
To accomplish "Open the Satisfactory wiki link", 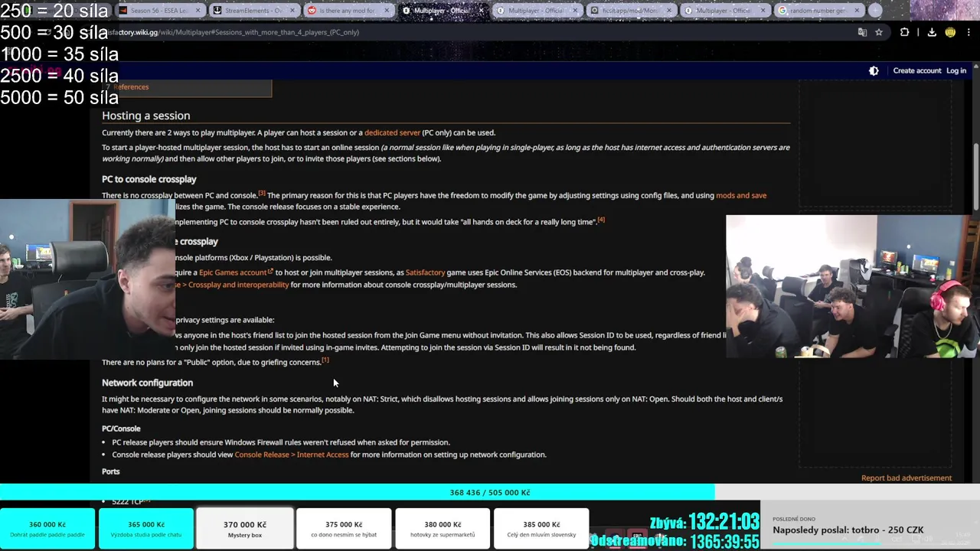I will click(x=425, y=272).
